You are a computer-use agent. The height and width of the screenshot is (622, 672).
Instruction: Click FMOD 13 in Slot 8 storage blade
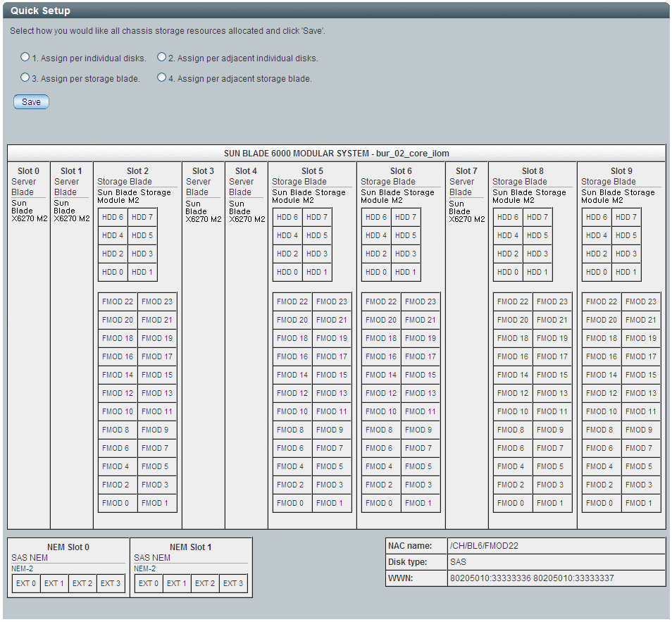tap(552, 394)
